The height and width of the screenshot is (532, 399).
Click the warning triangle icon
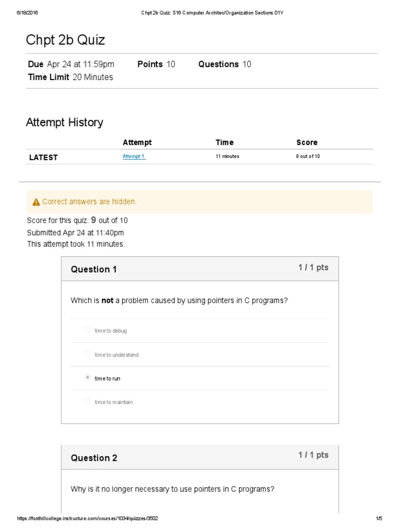coord(36,202)
